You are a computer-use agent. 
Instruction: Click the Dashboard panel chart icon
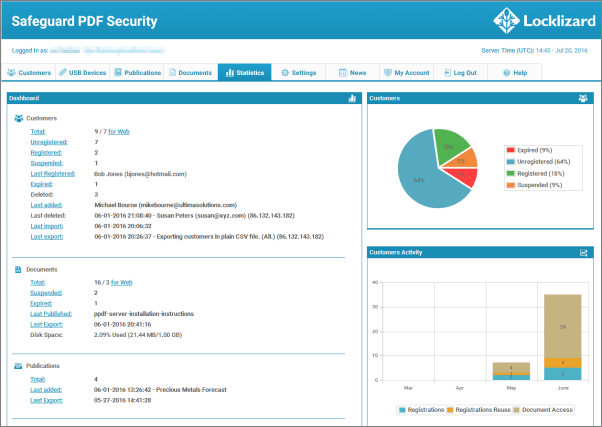(352, 98)
